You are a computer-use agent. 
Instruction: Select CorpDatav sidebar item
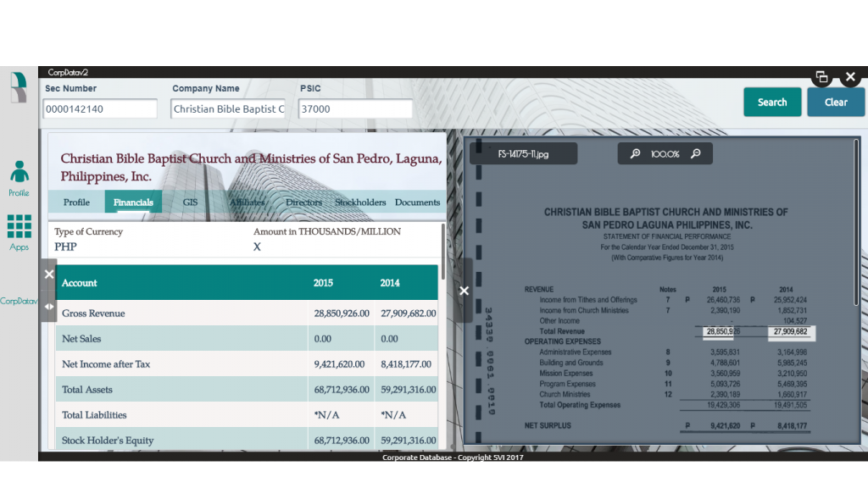point(19,301)
